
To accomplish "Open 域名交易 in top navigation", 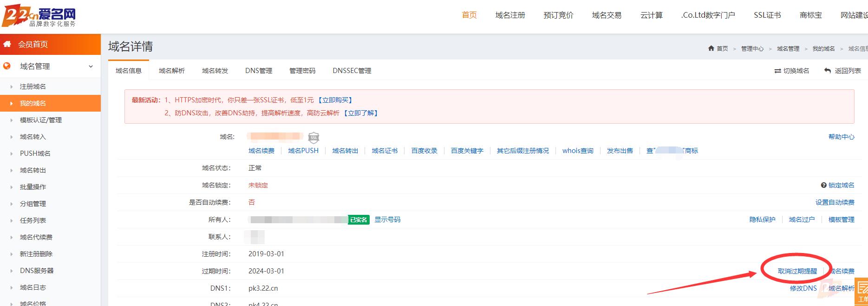I will pos(607,15).
